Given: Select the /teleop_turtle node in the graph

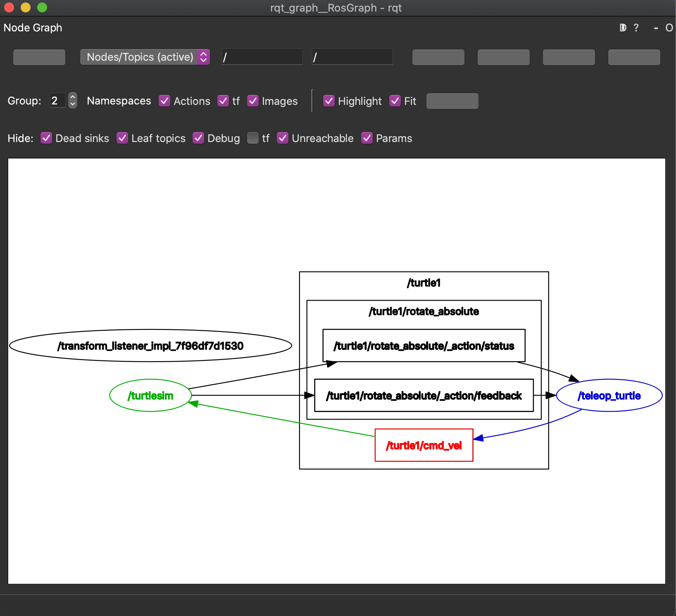Looking at the screenshot, I should coord(609,395).
